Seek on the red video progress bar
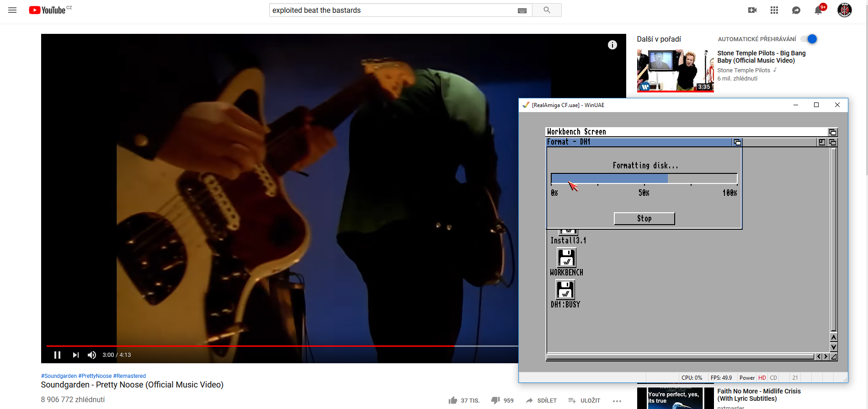This screenshot has width=868, height=409. click(x=274, y=346)
